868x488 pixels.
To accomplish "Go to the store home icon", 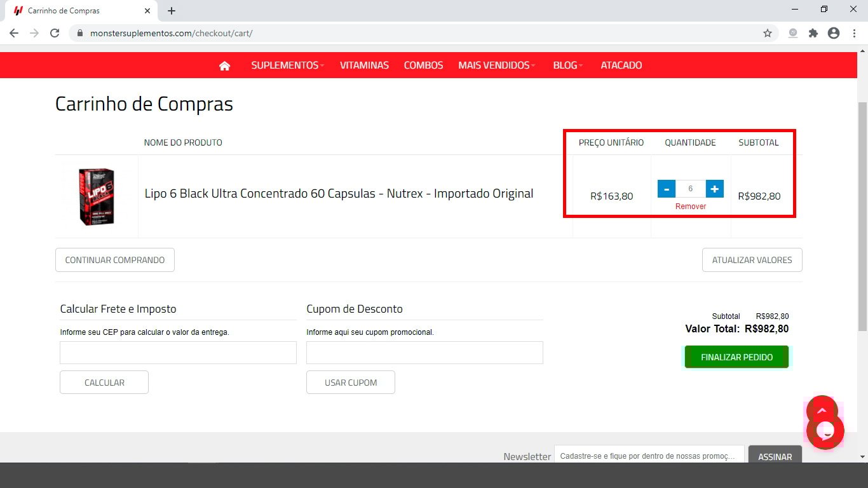I will point(224,65).
